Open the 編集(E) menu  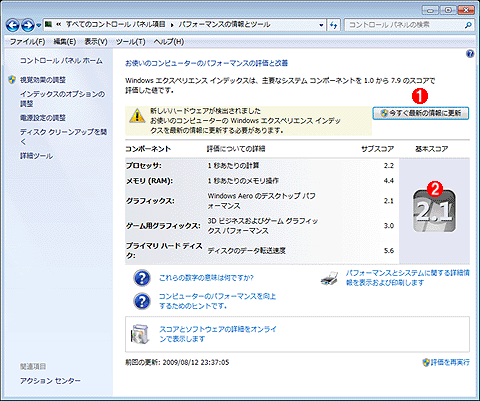click(x=65, y=42)
